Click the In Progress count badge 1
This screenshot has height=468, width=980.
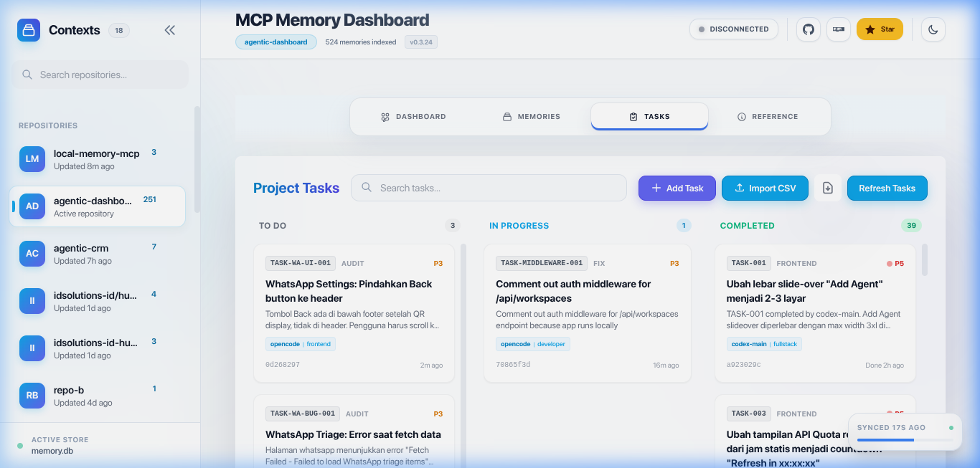pos(684,226)
